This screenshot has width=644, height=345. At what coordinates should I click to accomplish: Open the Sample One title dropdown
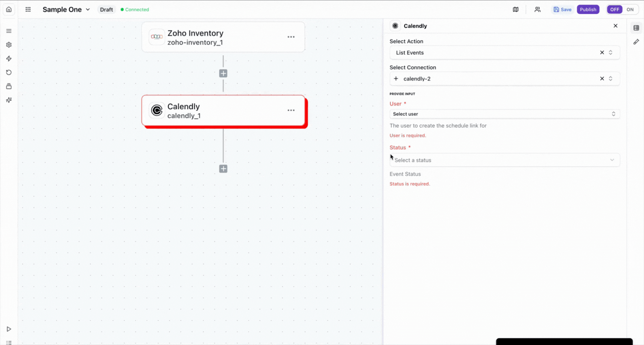(x=88, y=9)
